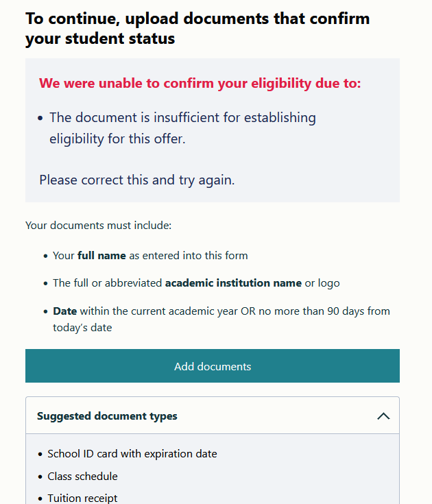Click the Add documents button
The width and height of the screenshot is (432, 504).
pos(213,366)
